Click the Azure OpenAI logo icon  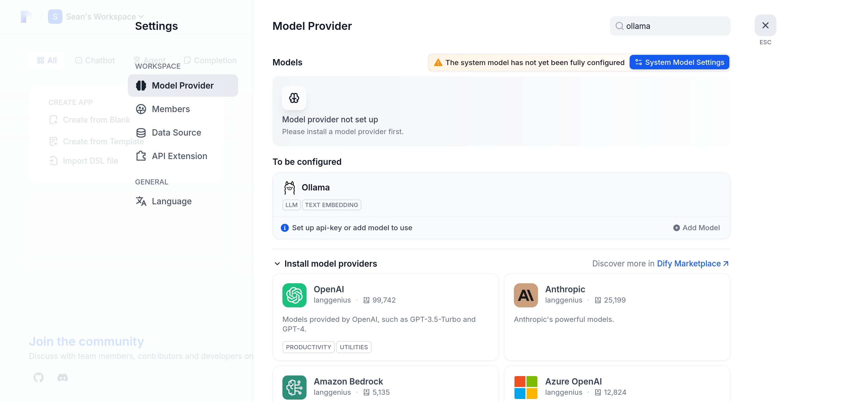(525, 387)
